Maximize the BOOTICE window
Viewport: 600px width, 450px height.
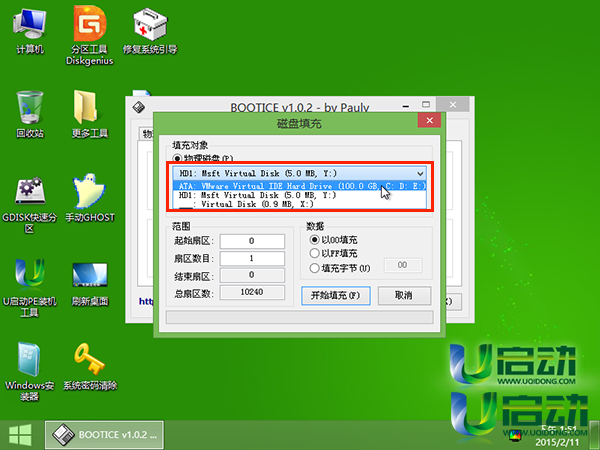(426, 104)
